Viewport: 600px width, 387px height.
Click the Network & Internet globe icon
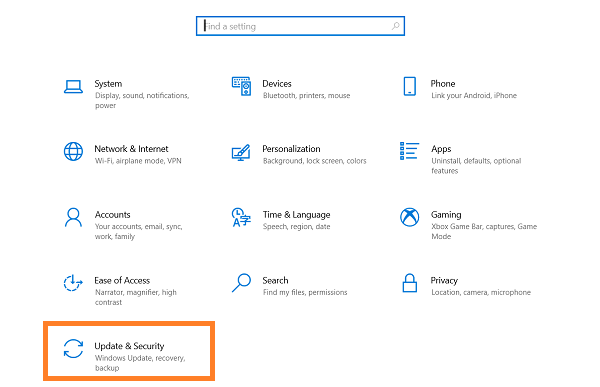click(x=73, y=152)
